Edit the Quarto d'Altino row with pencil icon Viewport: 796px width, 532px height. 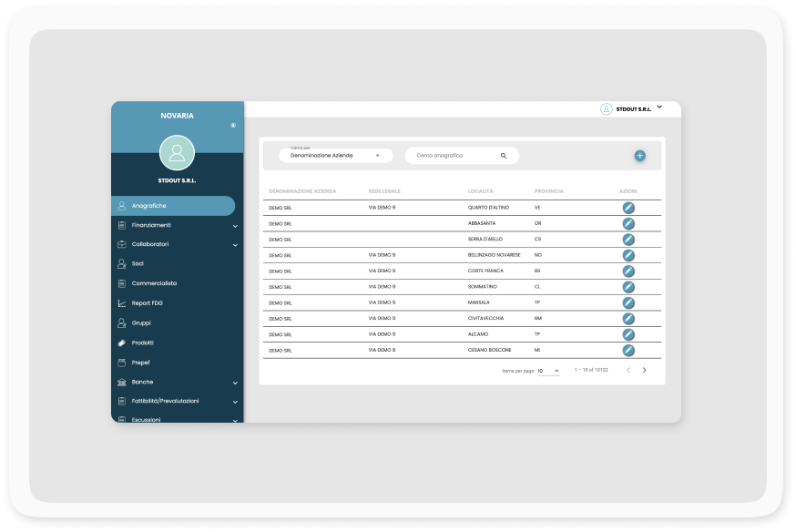coord(628,208)
